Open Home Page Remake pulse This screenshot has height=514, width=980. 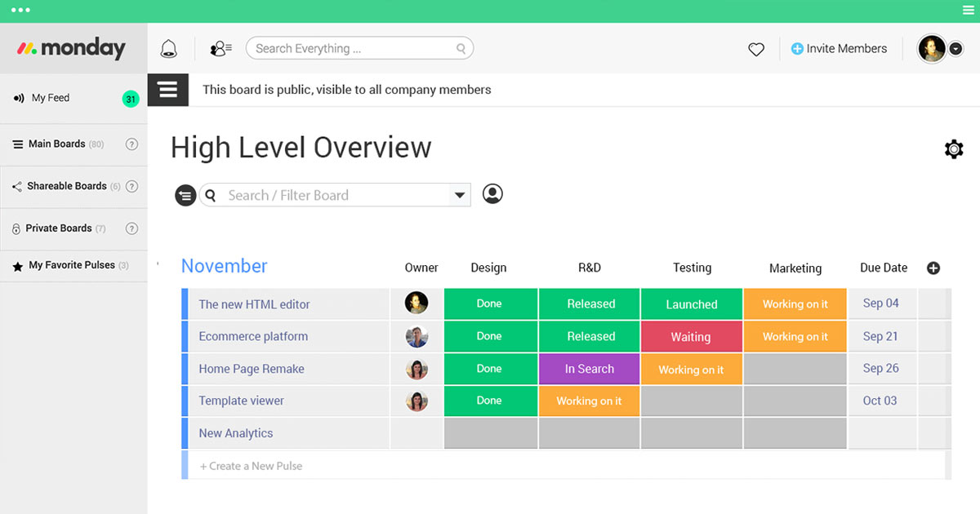click(251, 369)
